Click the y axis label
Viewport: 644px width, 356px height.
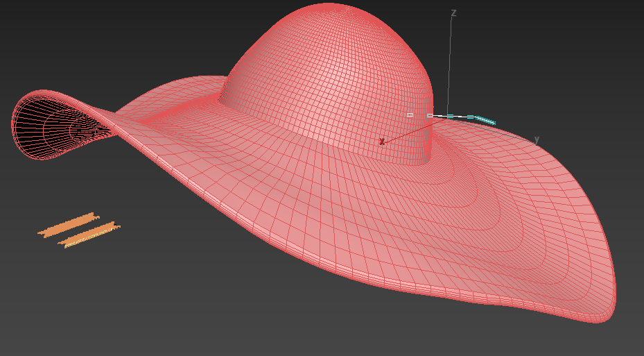[x=537, y=139]
